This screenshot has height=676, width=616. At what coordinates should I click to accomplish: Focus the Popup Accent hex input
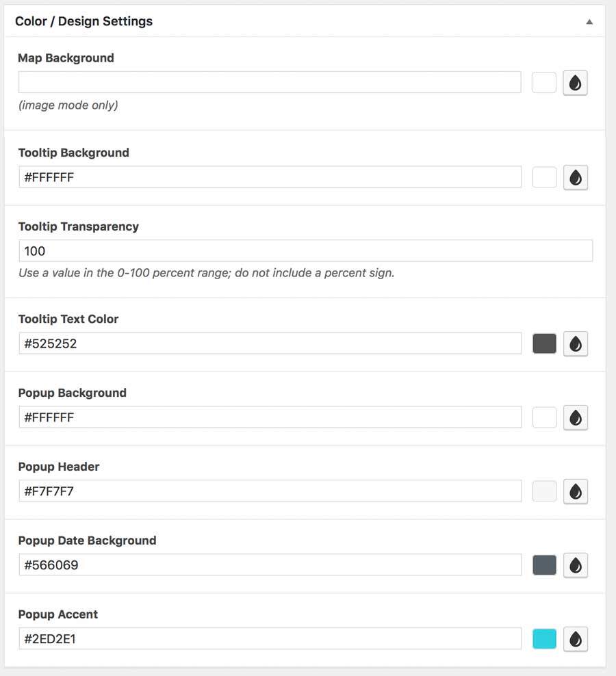tap(270, 639)
